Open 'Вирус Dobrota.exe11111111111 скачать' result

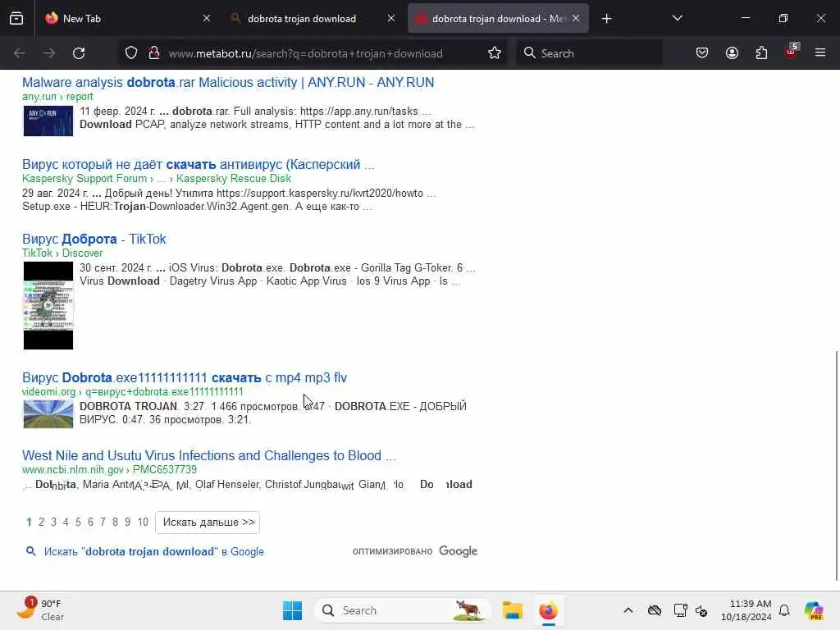click(185, 377)
